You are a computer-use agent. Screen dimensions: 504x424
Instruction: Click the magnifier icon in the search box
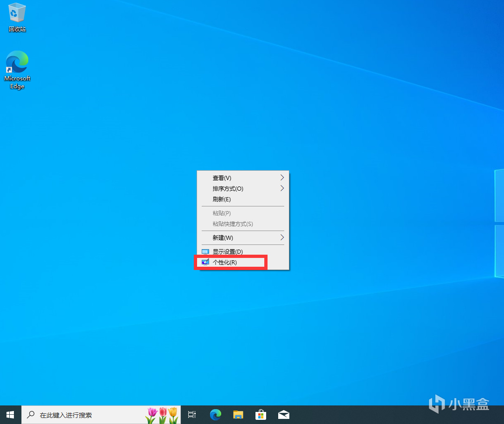[x=31, y=415]
